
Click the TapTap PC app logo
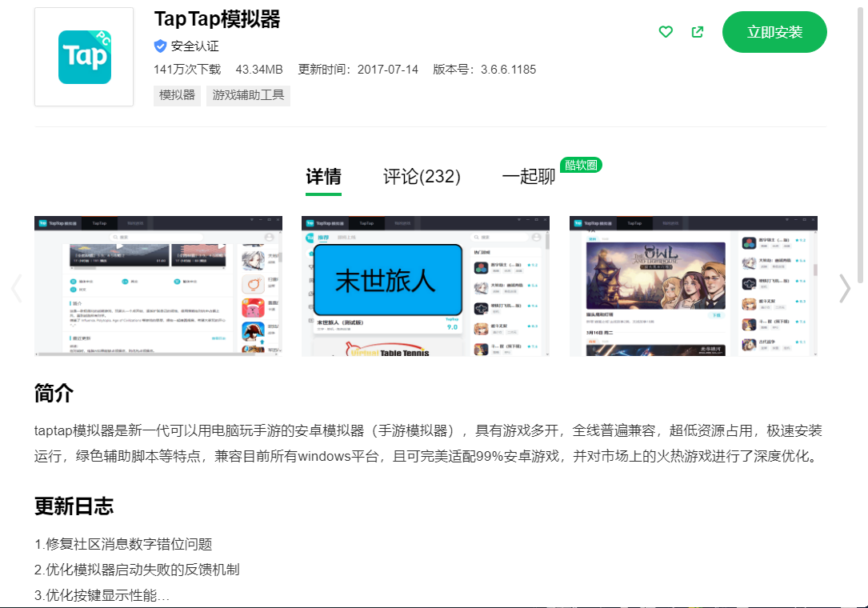84,57
